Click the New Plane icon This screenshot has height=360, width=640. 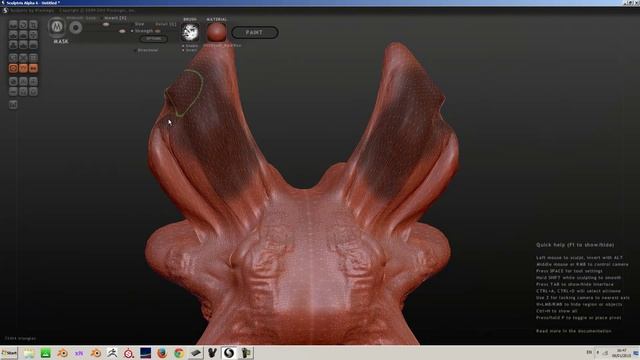(23, 81)
